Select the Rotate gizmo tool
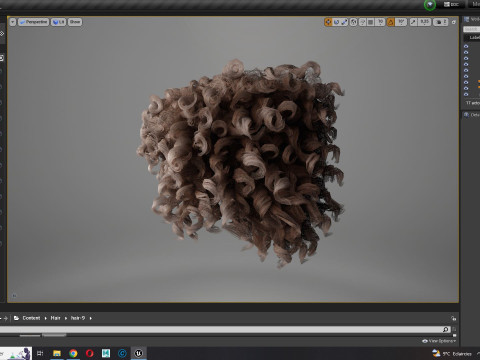This screenshot has height=360, width=480. (x=336, y=22)
